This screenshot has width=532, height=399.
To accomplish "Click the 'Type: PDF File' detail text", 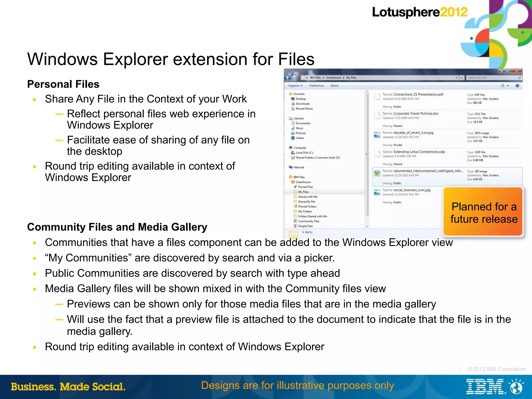I will pos(476,95).
